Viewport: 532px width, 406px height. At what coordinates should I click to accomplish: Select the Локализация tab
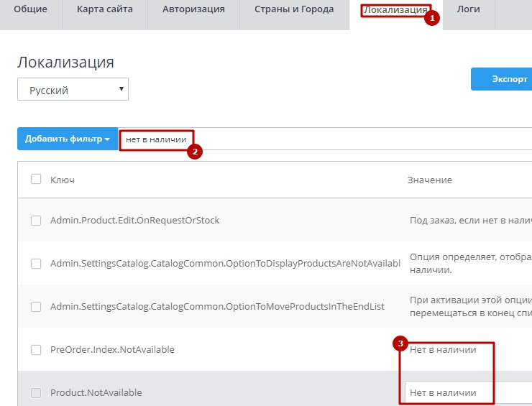395,10
